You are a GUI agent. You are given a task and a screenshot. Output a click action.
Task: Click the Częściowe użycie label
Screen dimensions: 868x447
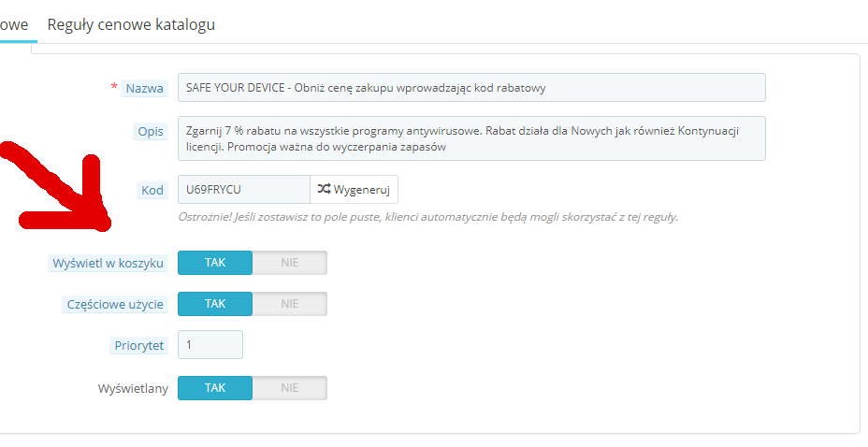click(115, 305)
